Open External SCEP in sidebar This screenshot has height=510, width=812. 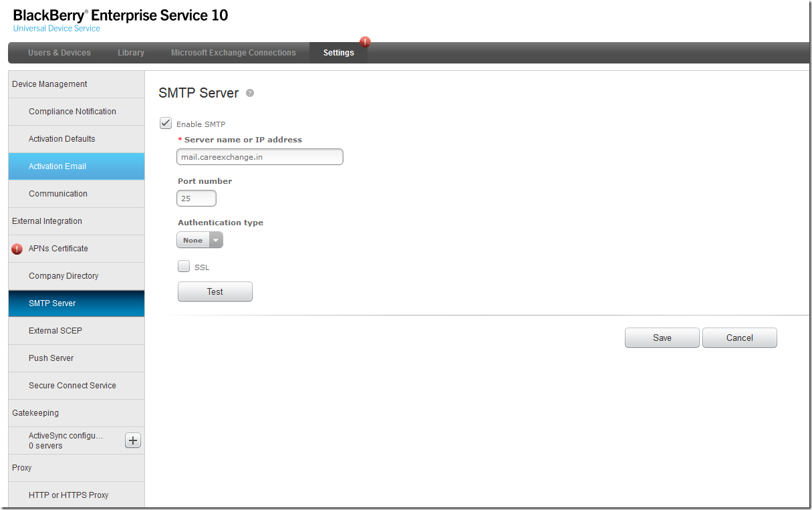[76, 331]
